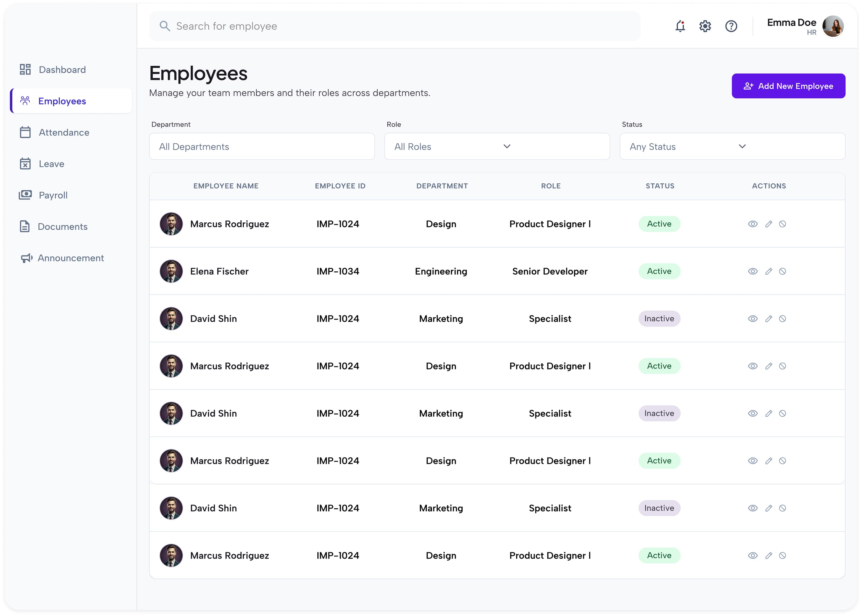Click the Elena Fischer name
Image resolution: width=862 pixels, height=616 pixels.
click(x=219, y=271)
